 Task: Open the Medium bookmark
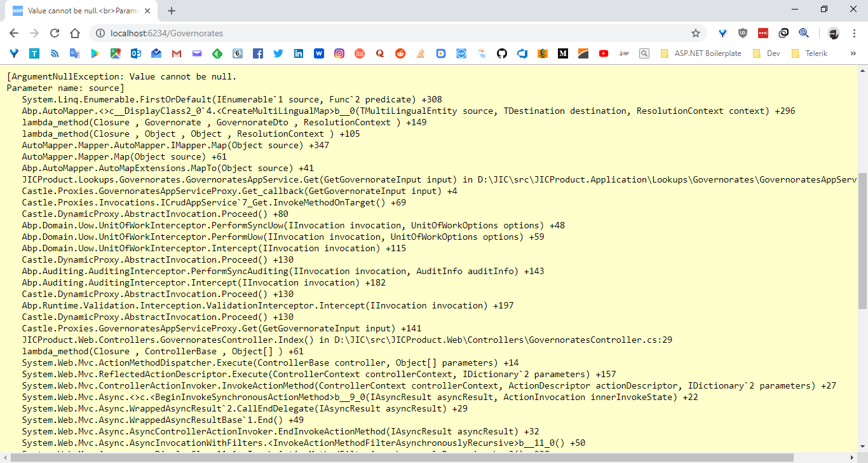click(563, 53)
